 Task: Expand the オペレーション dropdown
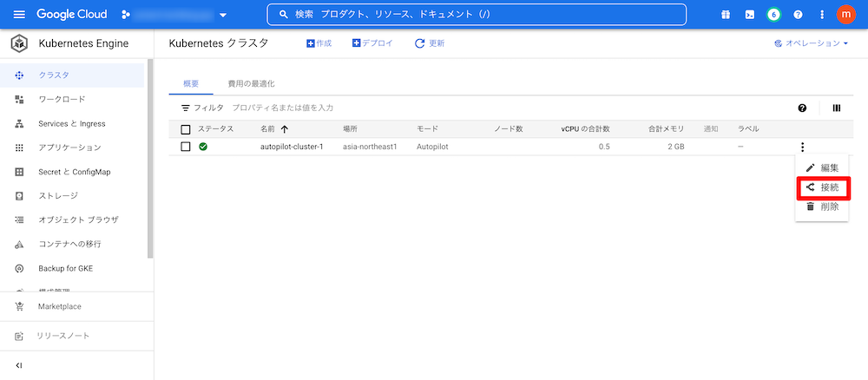[x=811, y=43]
